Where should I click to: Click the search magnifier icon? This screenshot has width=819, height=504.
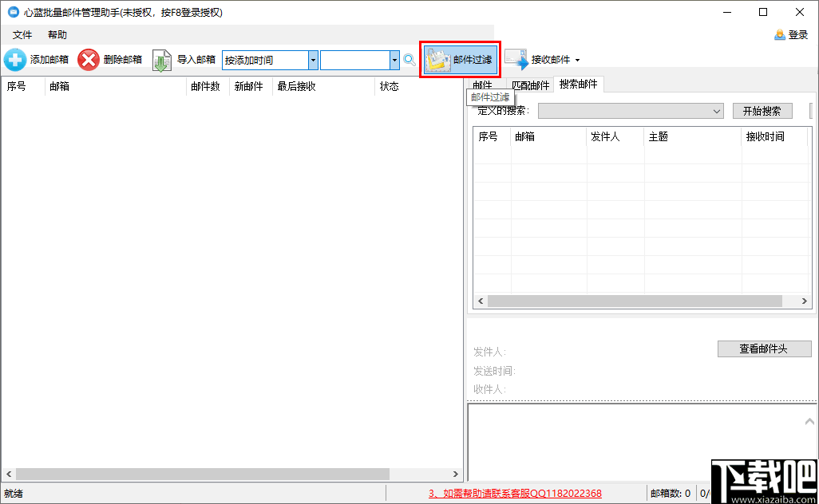409,60
